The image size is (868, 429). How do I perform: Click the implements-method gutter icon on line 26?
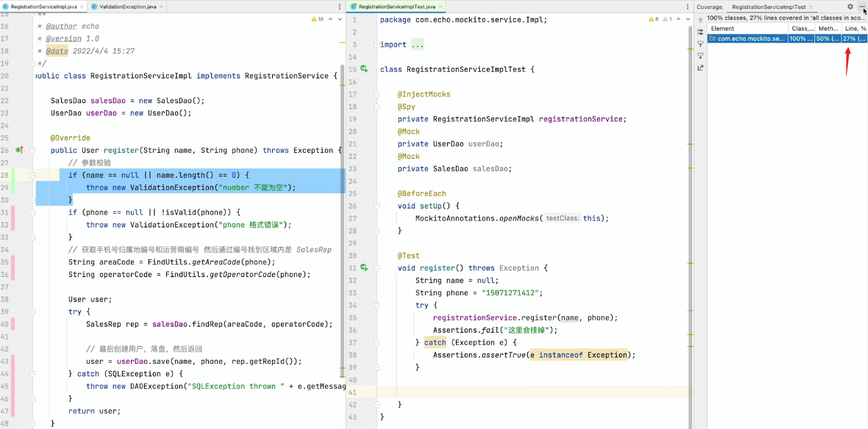20,150
